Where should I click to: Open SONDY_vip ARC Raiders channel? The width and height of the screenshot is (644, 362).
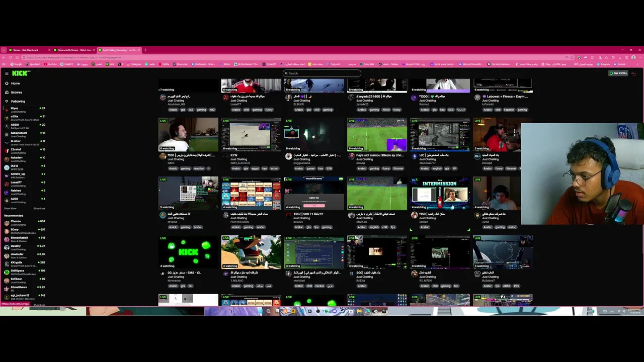(25, 175)
